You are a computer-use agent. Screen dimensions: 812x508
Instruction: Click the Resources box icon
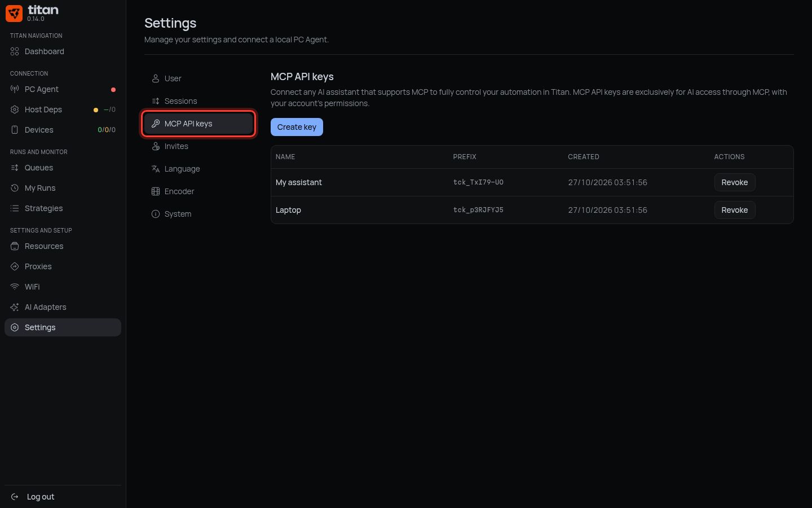click(x=15, y=246)
